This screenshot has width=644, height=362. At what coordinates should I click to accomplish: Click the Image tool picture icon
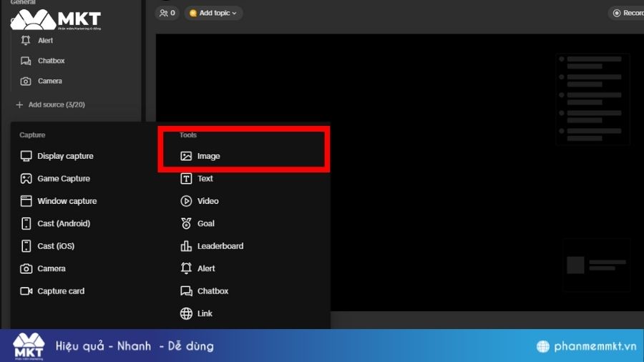186,156
